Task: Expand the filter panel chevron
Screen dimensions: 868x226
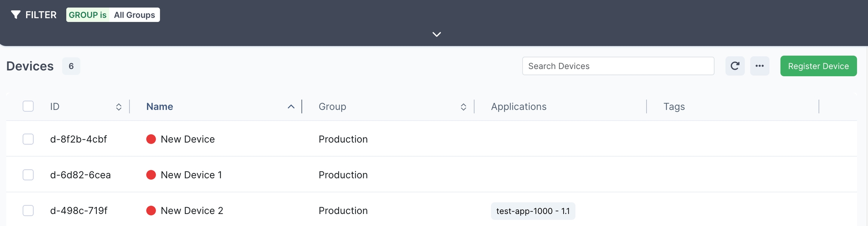Action: tap(436, 34)
